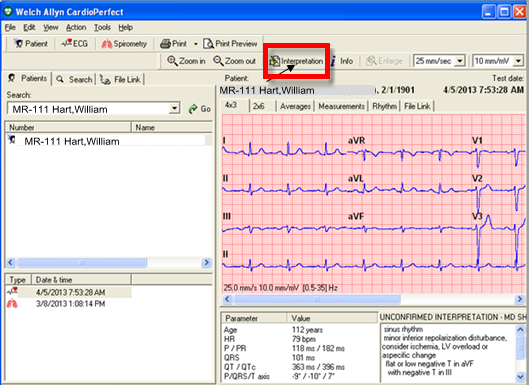Open the Action menu

tap(76, 27)
